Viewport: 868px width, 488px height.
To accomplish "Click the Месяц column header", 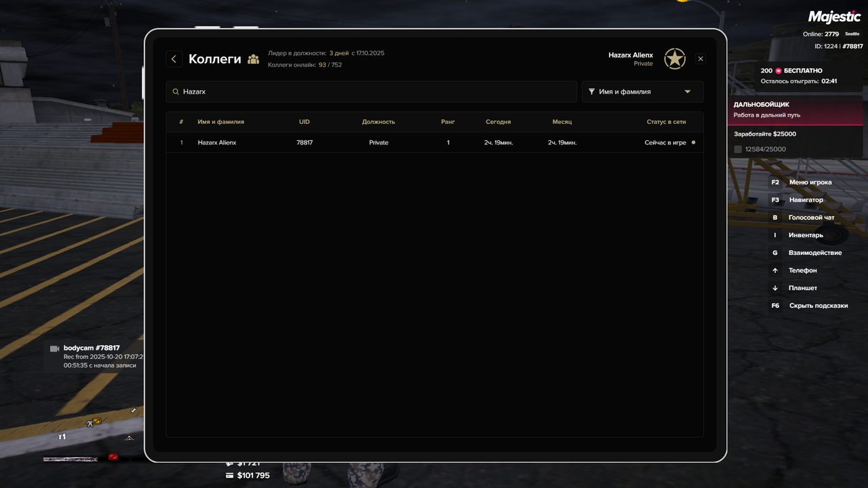I will [x=562, y=122].
